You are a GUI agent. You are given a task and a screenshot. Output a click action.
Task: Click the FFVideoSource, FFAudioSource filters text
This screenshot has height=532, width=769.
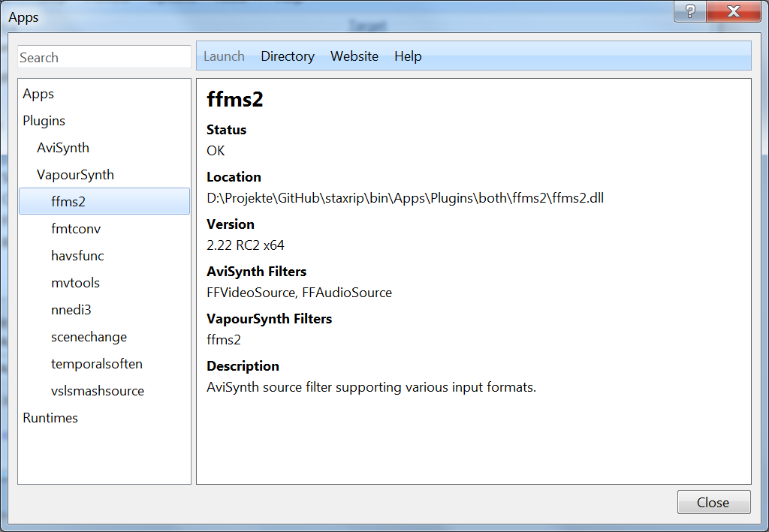point(299,293)
